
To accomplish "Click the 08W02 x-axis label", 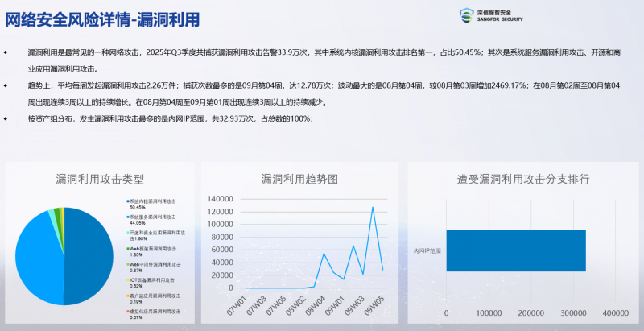I will [x=295, y=306].
